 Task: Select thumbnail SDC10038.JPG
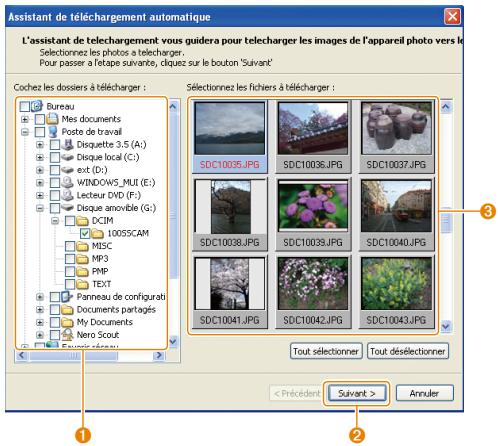230,214
